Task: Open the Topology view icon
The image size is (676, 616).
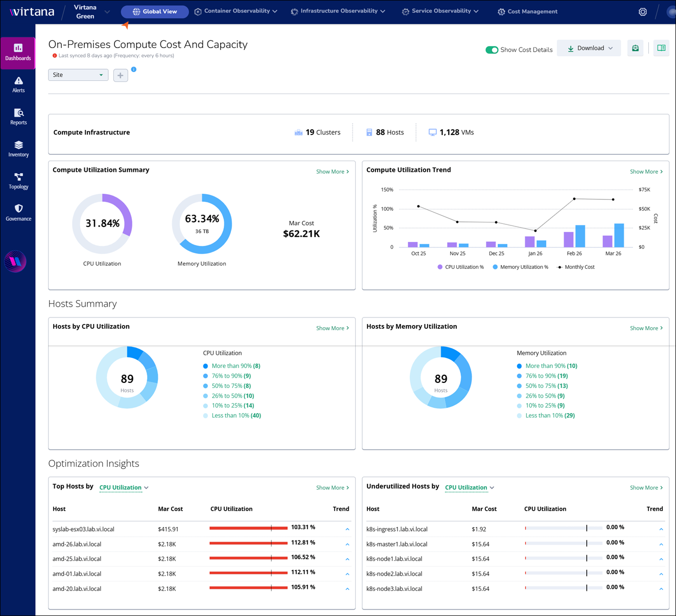Action: tap(18, 181)
